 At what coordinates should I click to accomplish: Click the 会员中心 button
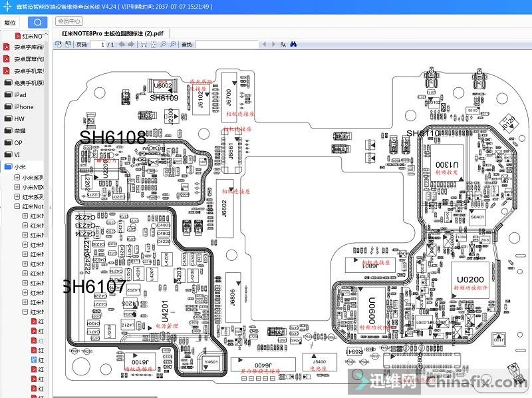click(x=70, y=21)
